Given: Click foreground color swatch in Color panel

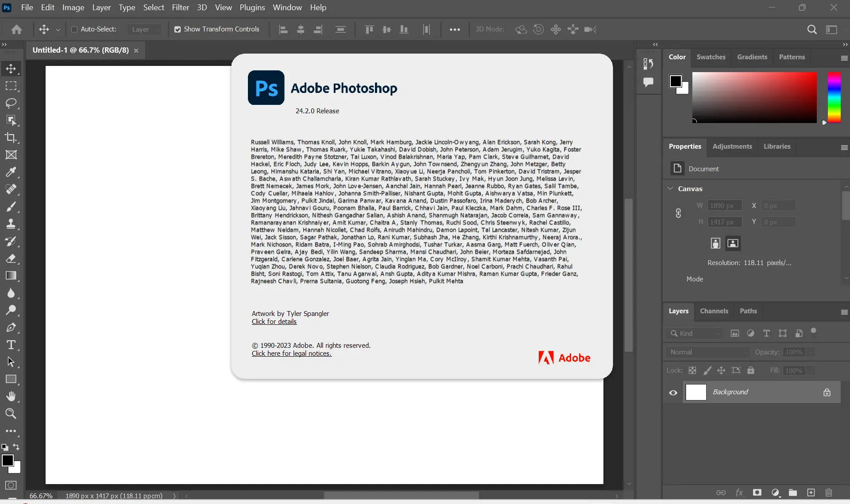Looking at the screenshot, I should point(676,81).
